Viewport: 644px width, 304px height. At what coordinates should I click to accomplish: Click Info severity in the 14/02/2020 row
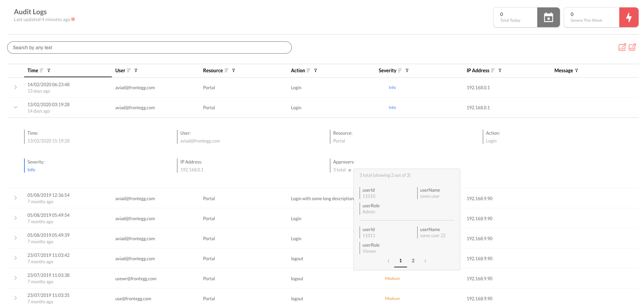click(392, 88)
